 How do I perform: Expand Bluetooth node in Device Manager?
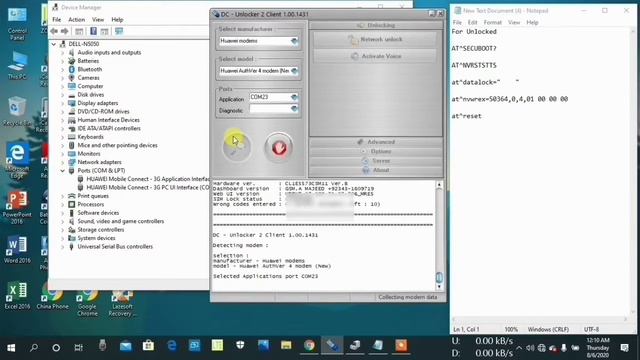[62, 69]
